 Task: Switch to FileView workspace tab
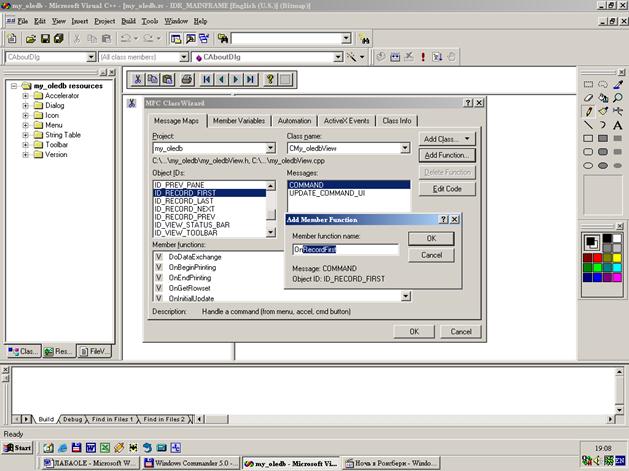pyautogui.click(x=94, y=351)
